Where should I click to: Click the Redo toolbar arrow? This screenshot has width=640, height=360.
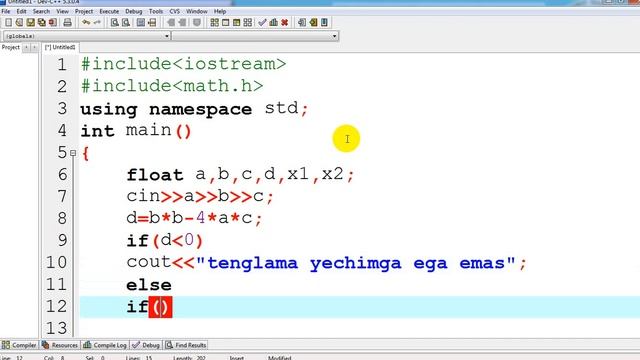(x=97, y=22)
